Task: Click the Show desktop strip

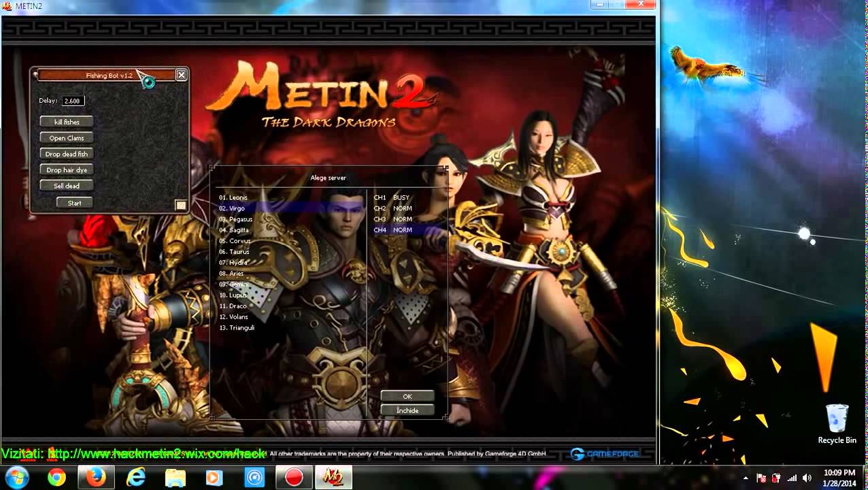Action: point(864,478)
